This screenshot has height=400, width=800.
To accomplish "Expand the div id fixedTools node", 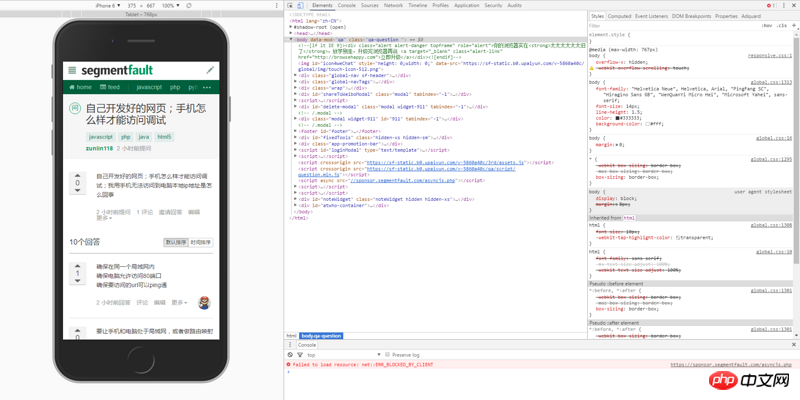I will [296, 138].
